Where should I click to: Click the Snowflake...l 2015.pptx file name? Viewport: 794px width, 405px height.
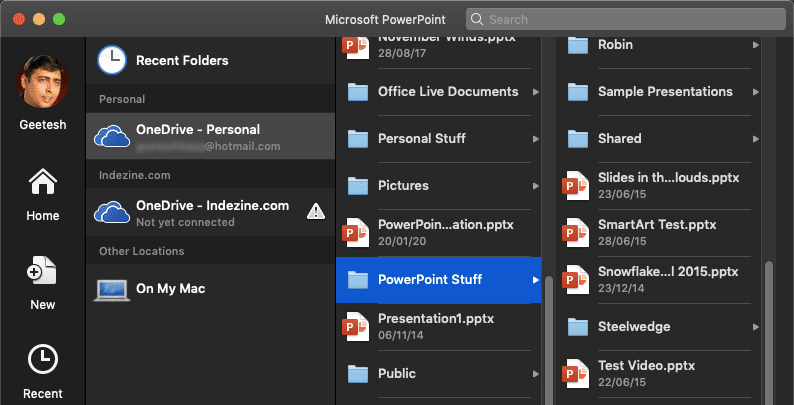pos(668,272)
